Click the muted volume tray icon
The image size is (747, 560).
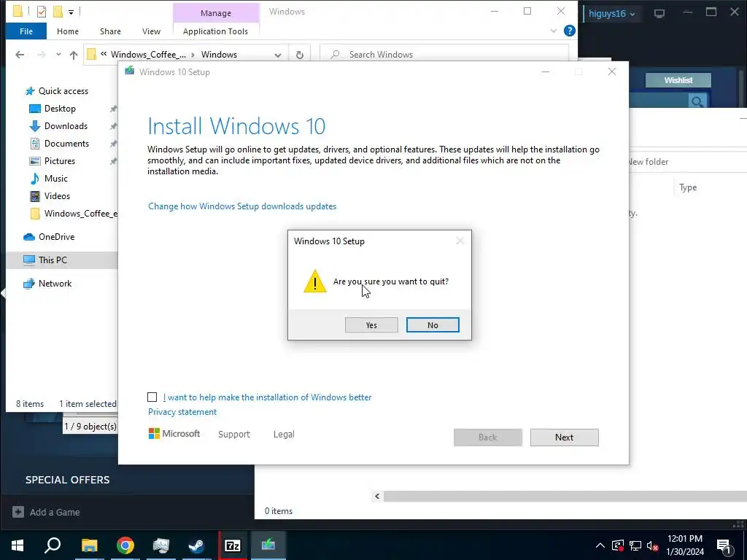[x=653, y=545]
